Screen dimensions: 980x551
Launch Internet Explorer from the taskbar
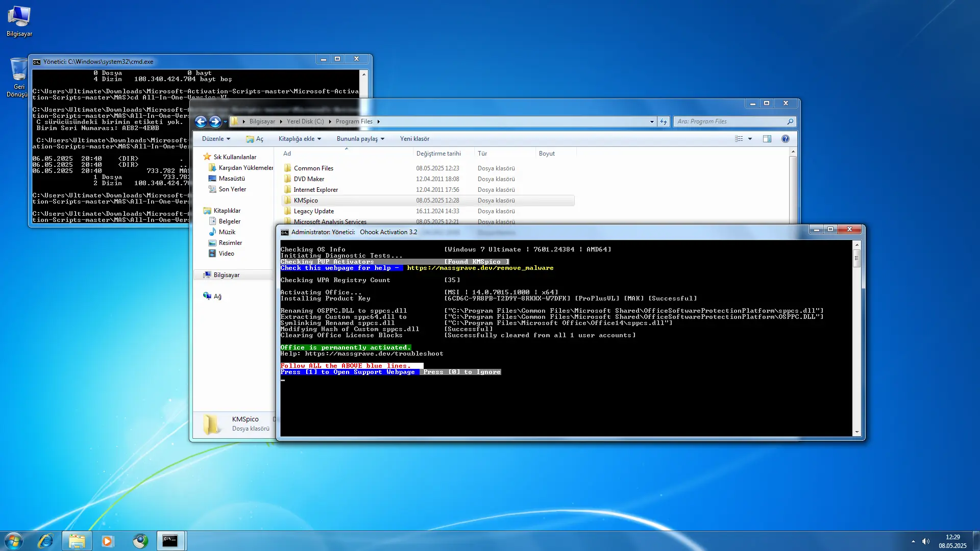[x=45, y=541]
